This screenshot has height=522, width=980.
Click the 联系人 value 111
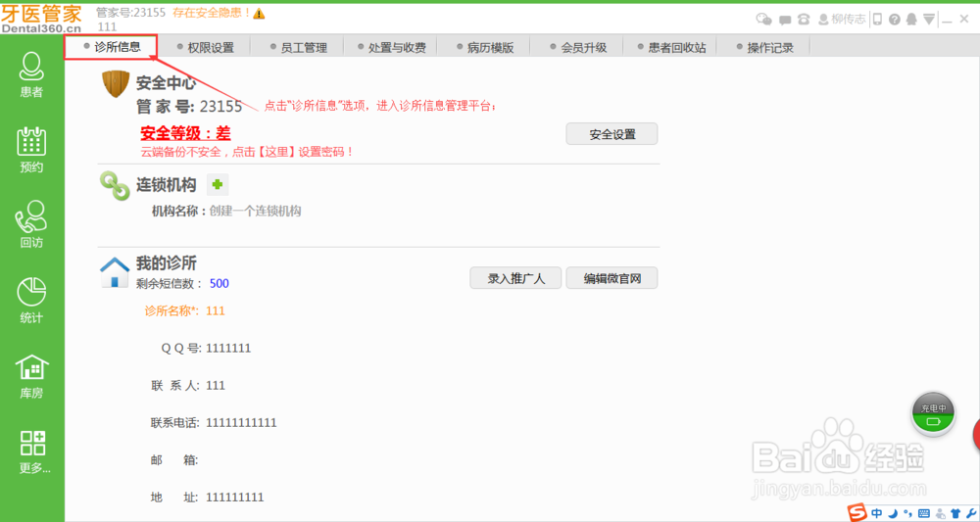(x=215, y=386)
